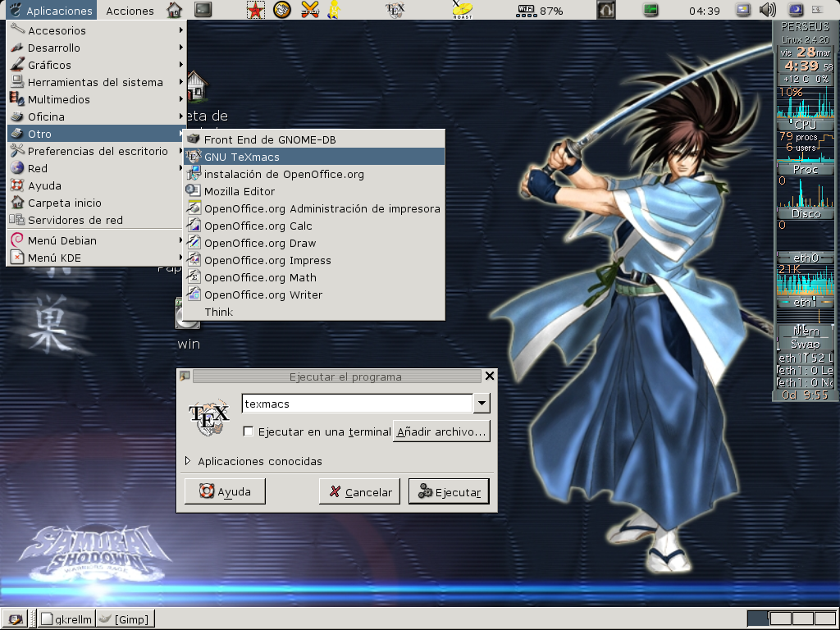Screen dimensions: 840x630
Task: Launch the terminal from the top panel
Action: [203, 10]
